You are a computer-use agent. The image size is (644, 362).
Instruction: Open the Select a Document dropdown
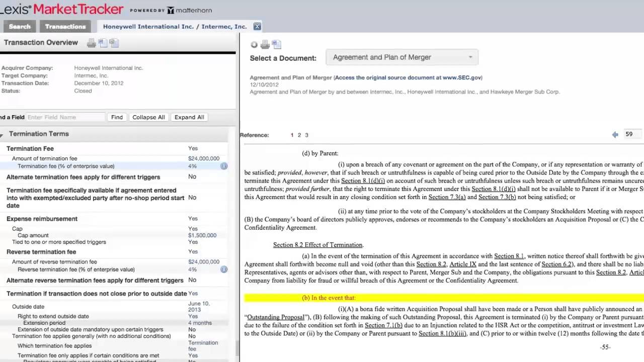[x=402, y=57]
